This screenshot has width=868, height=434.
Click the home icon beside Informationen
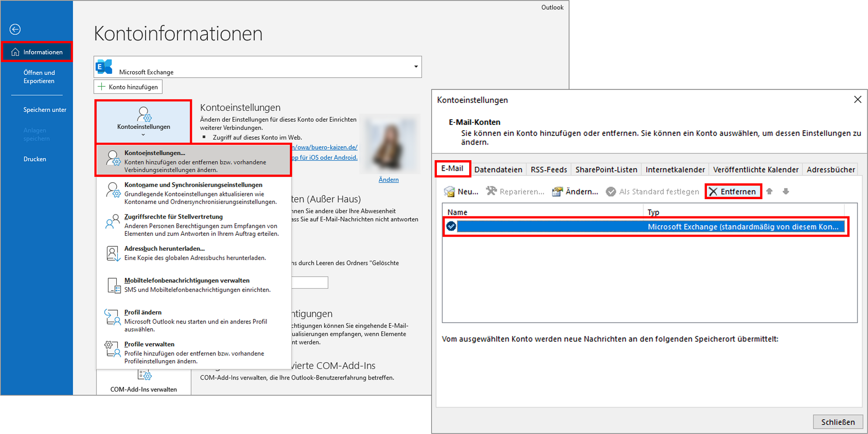coord(15,52)
